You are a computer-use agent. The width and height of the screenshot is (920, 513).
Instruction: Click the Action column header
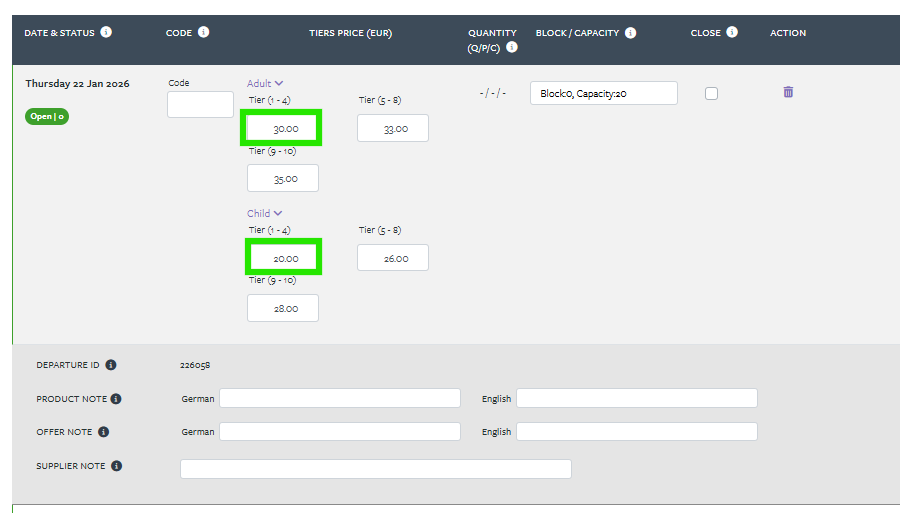click(x=788, y=33)
